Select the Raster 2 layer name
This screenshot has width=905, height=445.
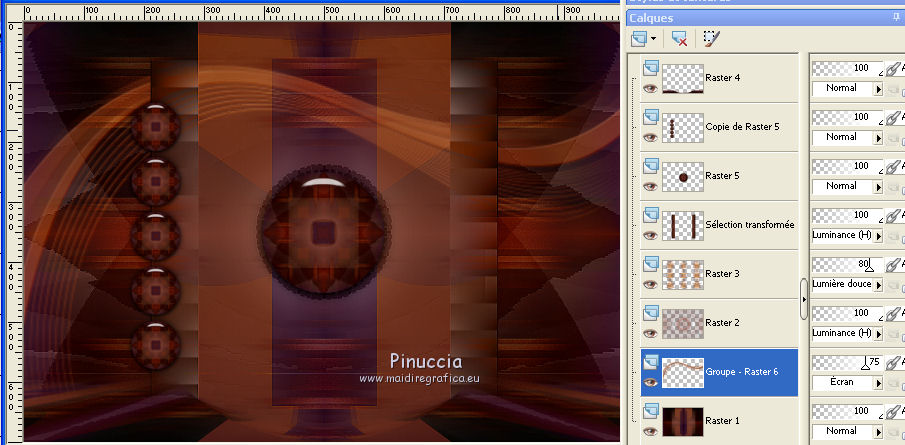click(x=722, y=323)
